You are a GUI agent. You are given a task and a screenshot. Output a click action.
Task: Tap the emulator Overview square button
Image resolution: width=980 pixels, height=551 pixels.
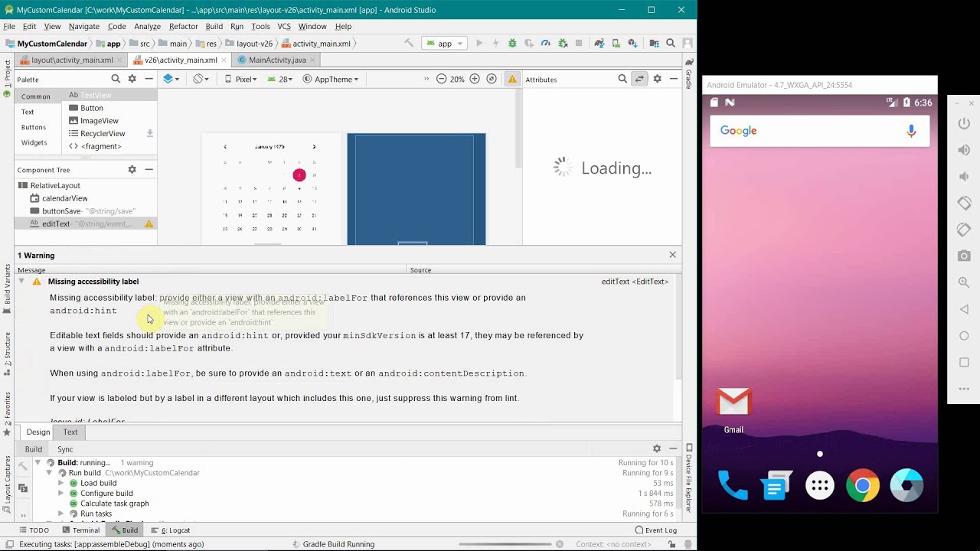click(x=964, y=362)
